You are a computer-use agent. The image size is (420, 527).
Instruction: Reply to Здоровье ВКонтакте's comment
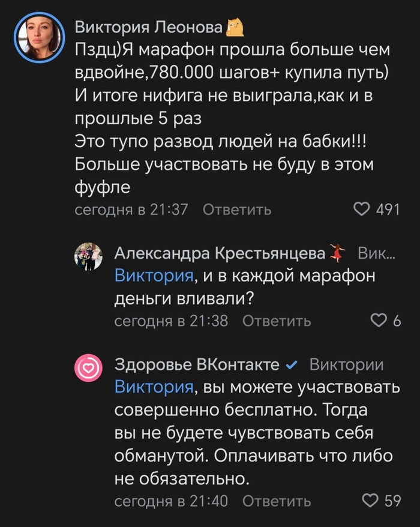[x=277, y=500]
